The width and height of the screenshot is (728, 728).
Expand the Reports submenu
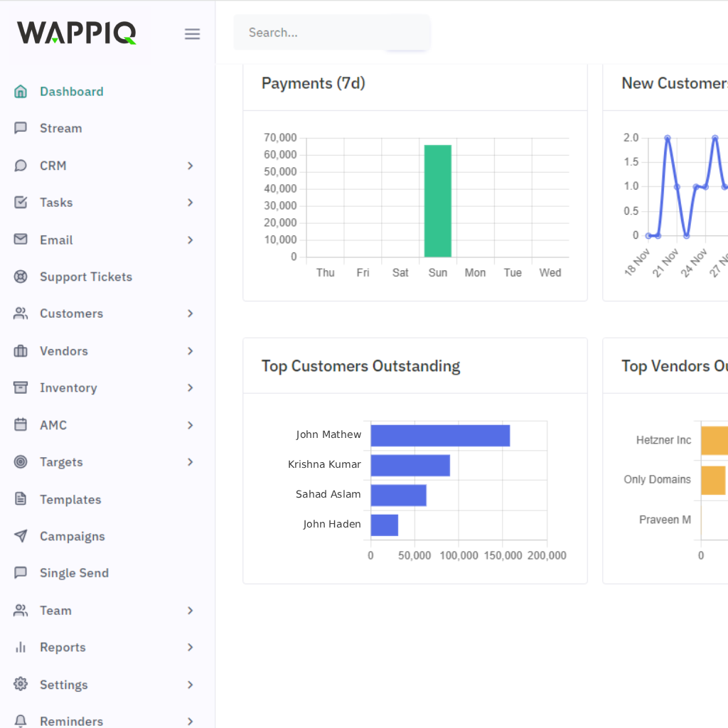click(191, 648)
